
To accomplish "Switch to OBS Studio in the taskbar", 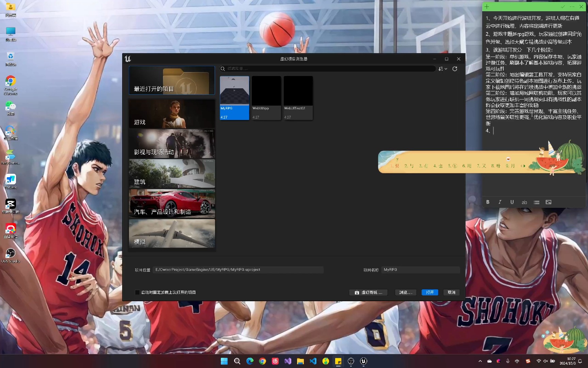I will click(351, 361).
